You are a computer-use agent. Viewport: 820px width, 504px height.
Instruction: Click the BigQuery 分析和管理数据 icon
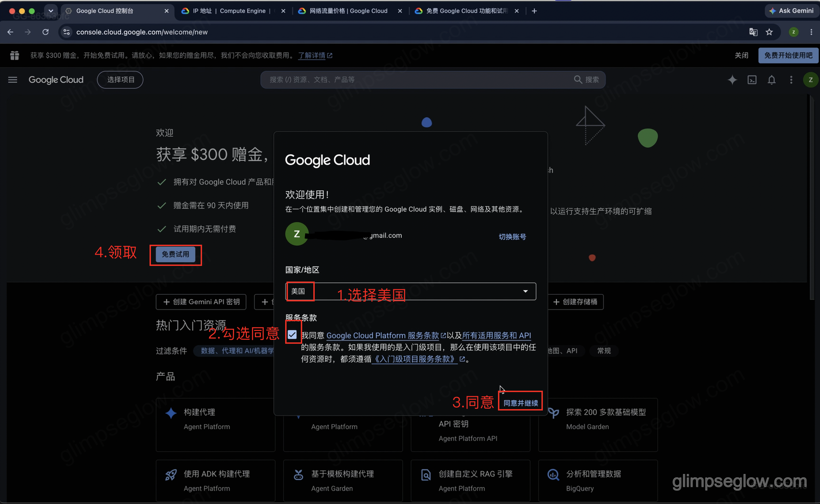pos(553,475)
